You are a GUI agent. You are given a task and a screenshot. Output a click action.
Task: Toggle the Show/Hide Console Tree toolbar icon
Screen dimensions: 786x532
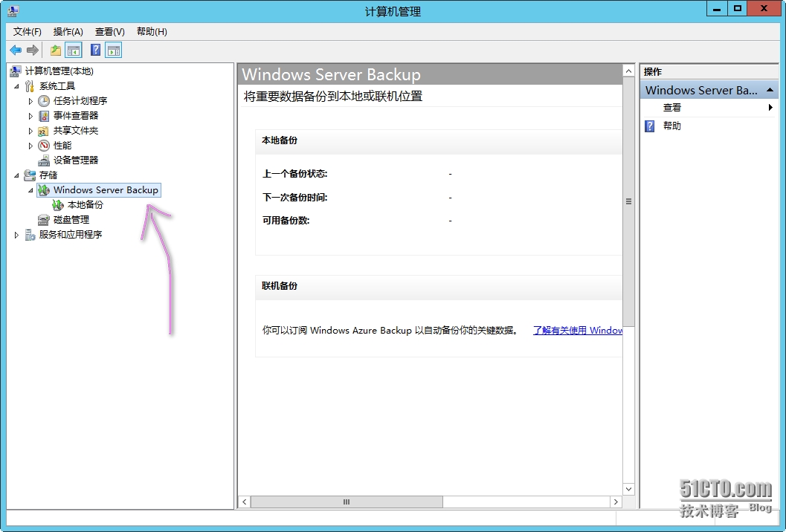click(74, 50)
